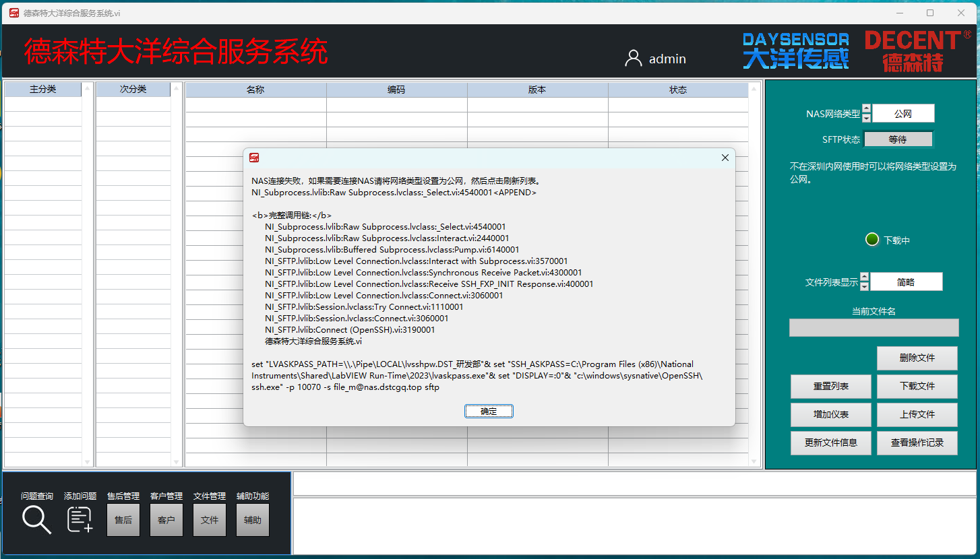Click the 查看操作记录 button
980x559 pixels.
tap(917, 443)
